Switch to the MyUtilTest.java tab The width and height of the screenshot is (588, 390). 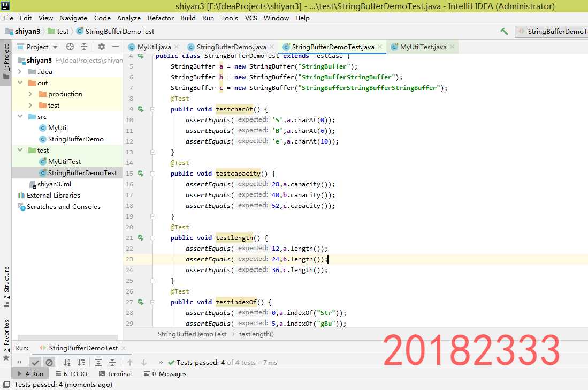point(423,47)
